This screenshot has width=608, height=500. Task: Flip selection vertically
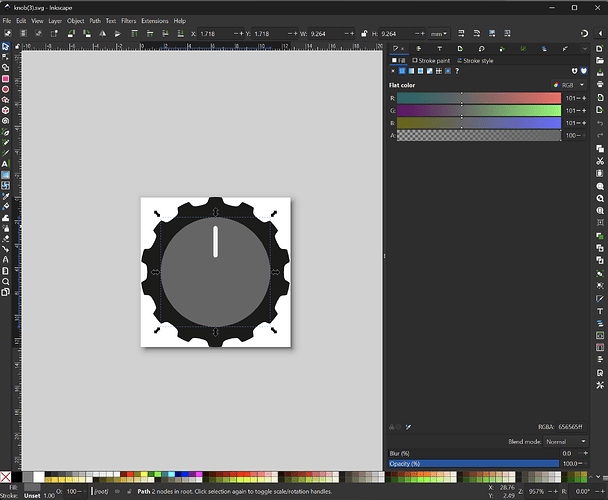(117, 34)
